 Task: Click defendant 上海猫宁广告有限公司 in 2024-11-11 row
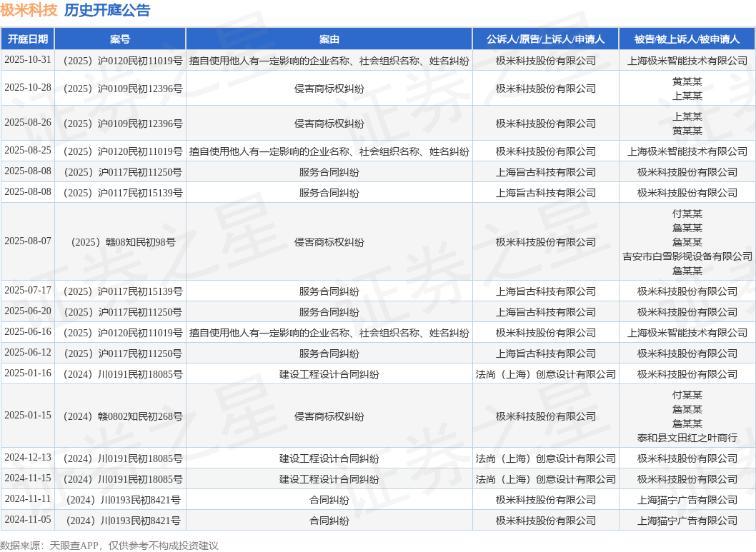point(687,500)
